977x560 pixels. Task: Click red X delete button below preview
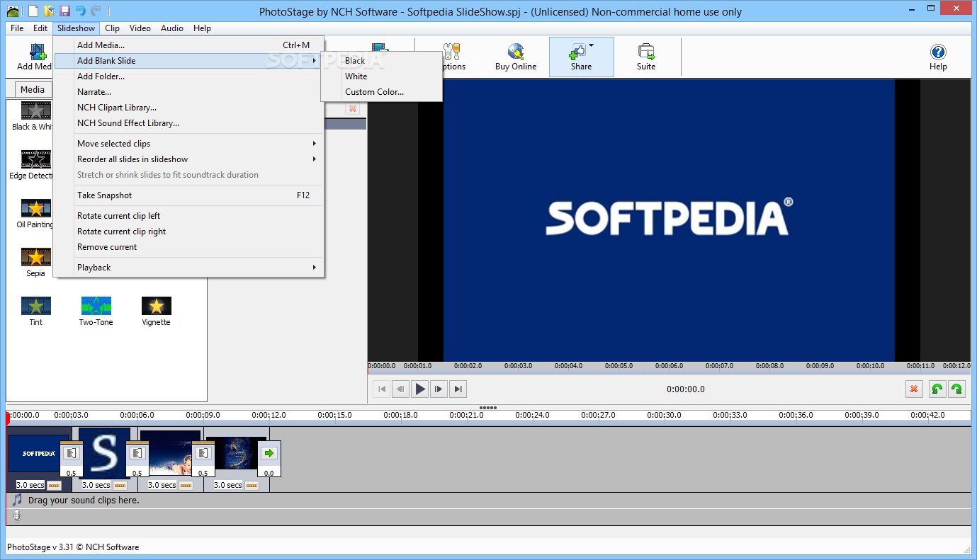914,389
